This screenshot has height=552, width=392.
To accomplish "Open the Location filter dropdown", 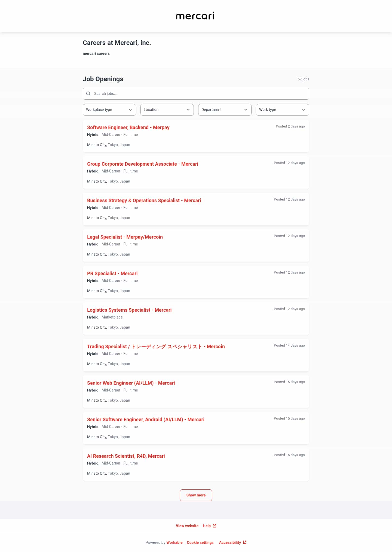I will coord(167,110).
